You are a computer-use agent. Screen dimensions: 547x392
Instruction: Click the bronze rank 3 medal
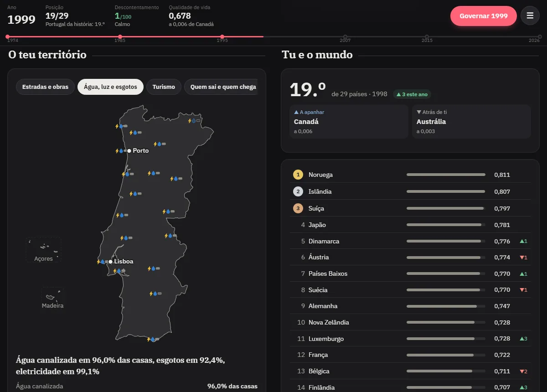click(298, 208)
